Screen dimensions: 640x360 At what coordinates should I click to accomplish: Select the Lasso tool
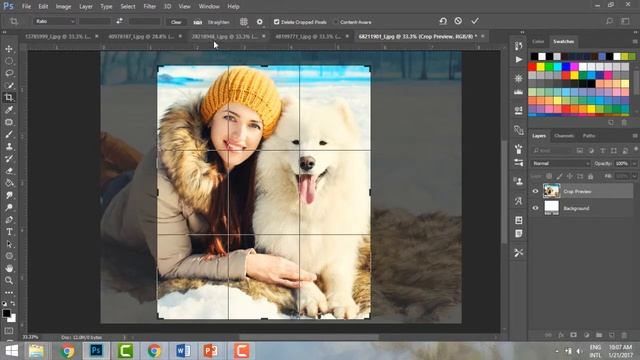point(9,73)
